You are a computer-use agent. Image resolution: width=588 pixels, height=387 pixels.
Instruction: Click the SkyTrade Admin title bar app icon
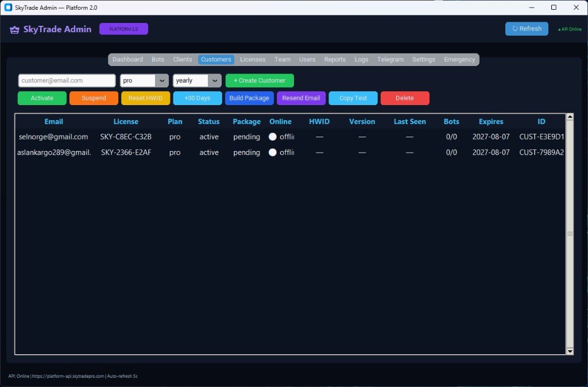point(8,7)
